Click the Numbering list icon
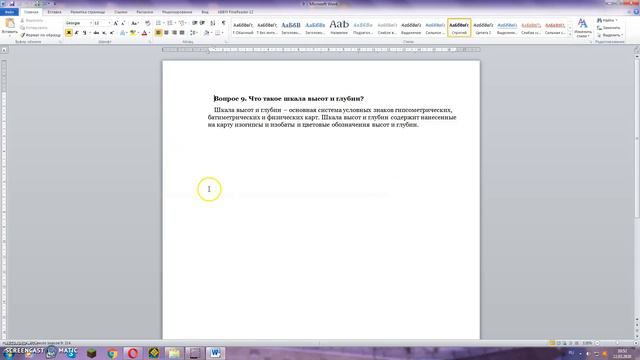The width and height of the screenshot is (640, 360). [171, 23]
